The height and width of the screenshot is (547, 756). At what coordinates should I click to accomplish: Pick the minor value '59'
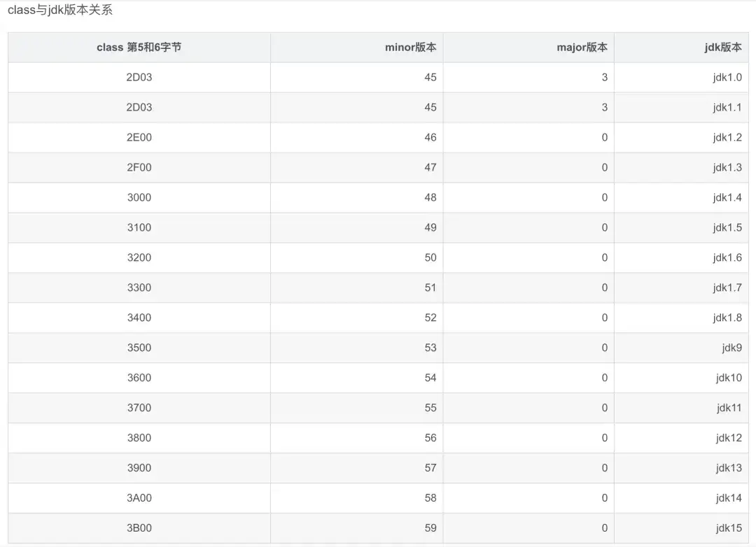pos(430,528)
